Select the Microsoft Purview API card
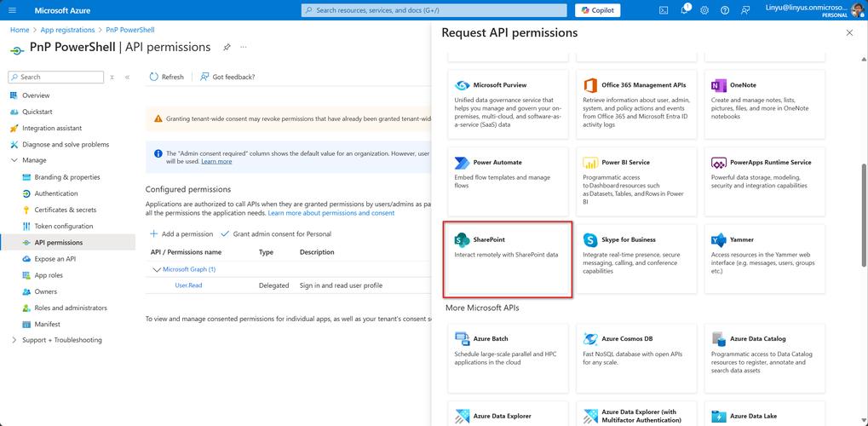The image size is (868, 426). [507, 104]
